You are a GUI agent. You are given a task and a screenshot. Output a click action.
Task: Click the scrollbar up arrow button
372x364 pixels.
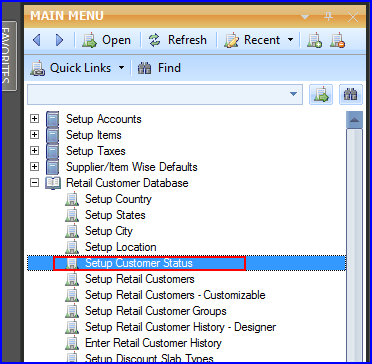(354, 120)
